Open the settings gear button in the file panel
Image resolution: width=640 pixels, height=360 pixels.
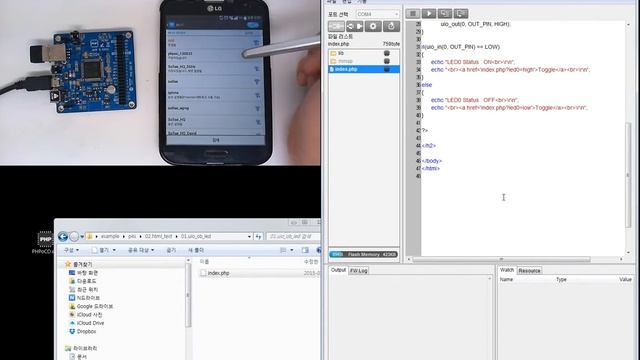pyautogui.click(x=373, y=27)
